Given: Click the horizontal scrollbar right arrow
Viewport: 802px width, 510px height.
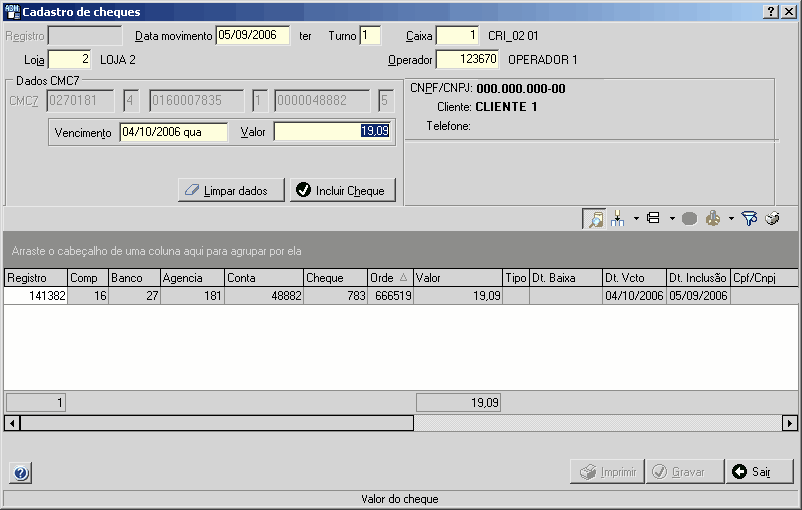Looking at the screenshot, I should point(790,423).
